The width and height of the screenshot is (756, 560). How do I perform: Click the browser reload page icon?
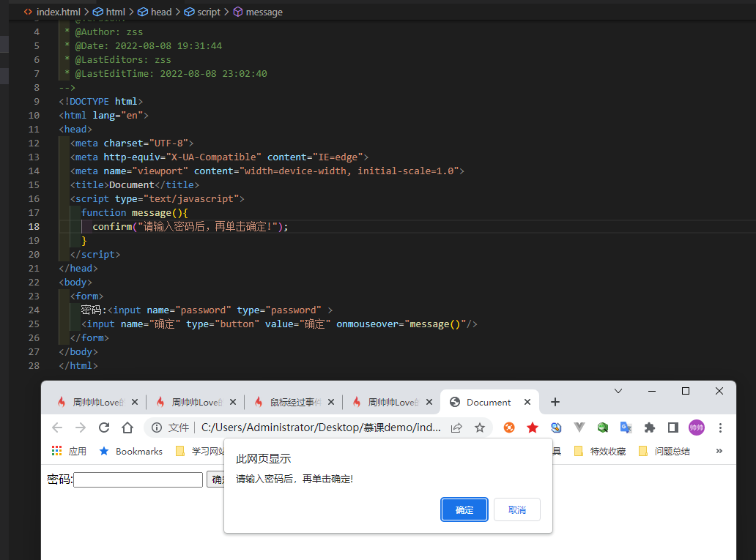point(104,428)
